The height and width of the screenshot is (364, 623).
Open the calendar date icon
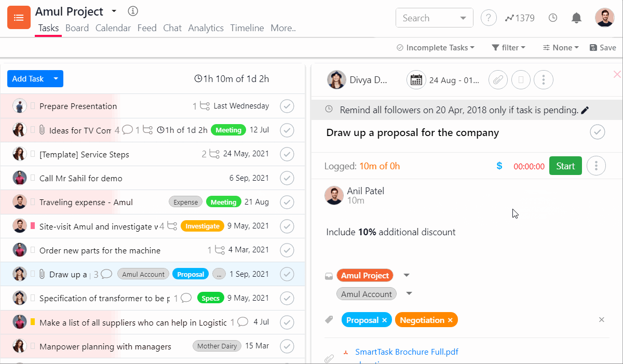coord(416,80)
